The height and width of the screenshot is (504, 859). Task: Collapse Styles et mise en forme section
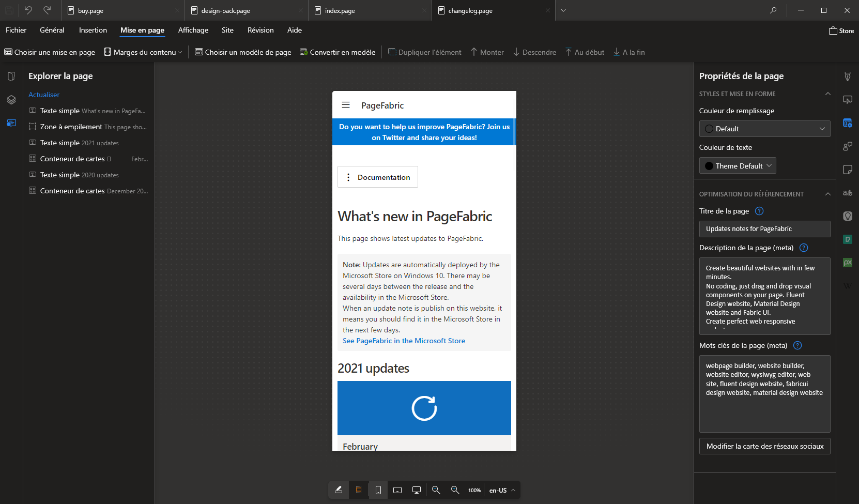(828, 94)
